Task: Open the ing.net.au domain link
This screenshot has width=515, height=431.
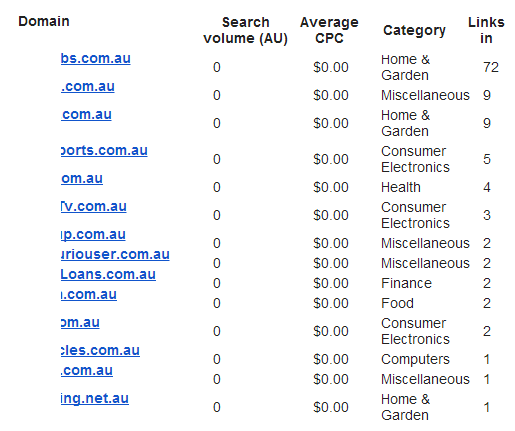Action: point(95,398)
